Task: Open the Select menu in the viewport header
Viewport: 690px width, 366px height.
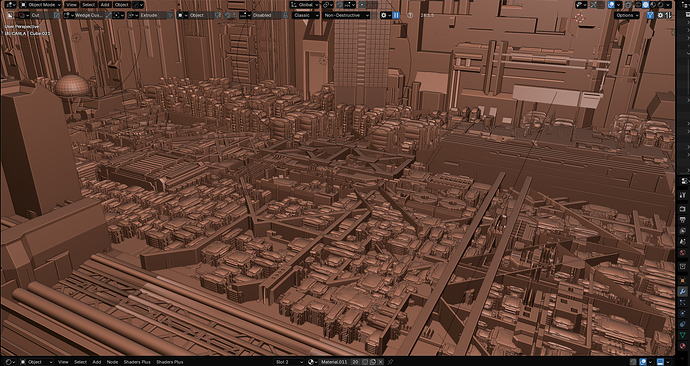Action: (x=88, y=5)
